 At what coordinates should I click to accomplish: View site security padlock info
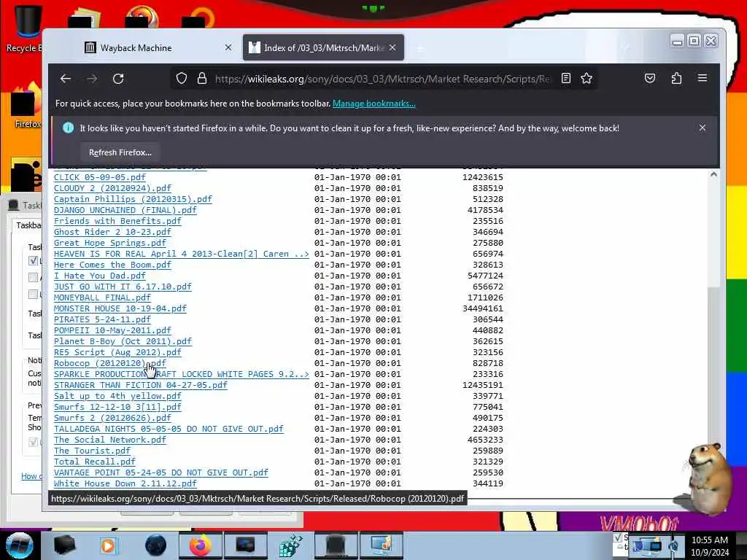pos(202,79)
